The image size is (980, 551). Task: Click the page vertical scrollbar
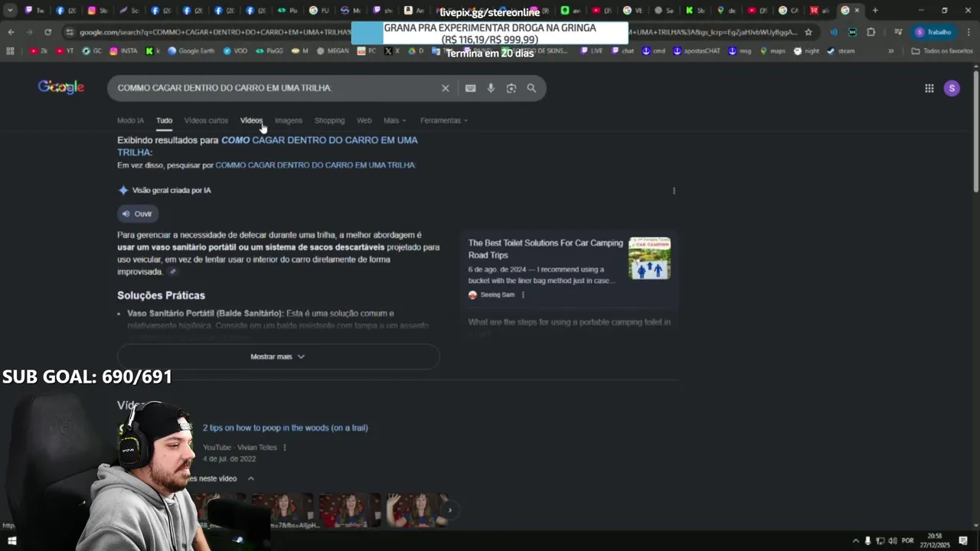975,130
